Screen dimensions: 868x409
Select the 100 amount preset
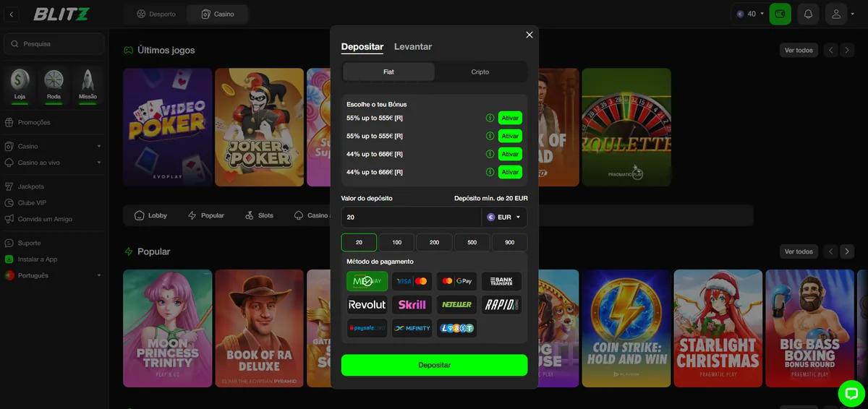(396, 242)
